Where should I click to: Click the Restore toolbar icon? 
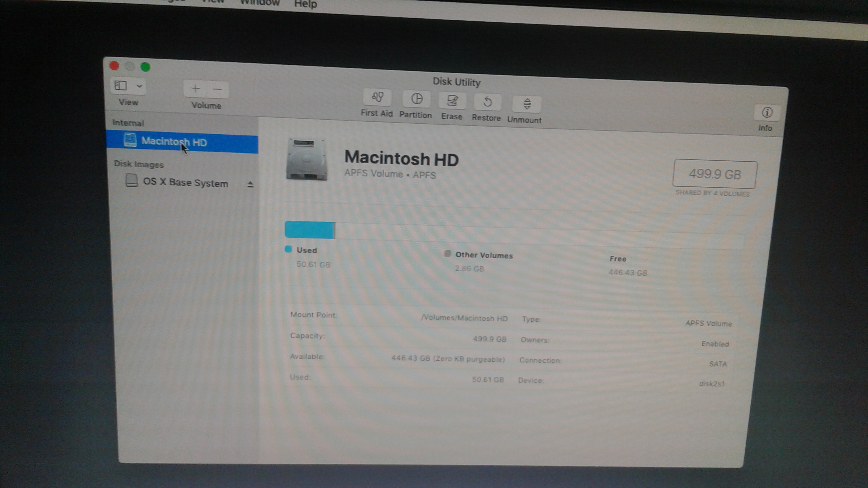487,102
